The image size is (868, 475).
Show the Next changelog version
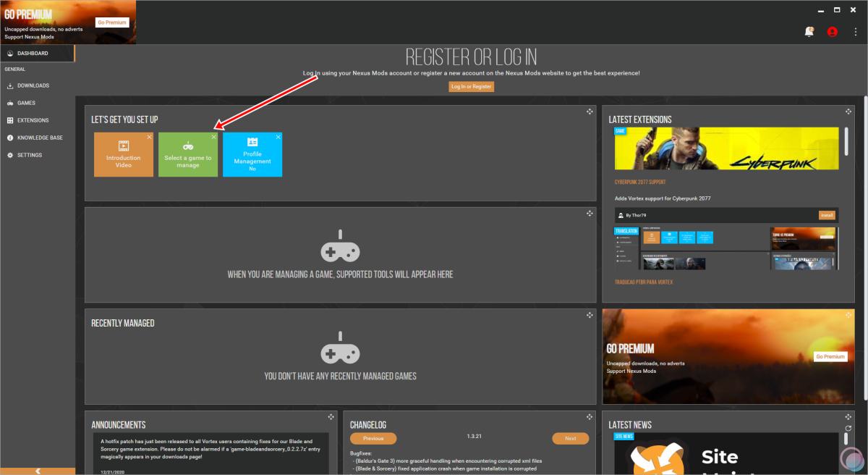pyautogui.click(x=570, y=439)
